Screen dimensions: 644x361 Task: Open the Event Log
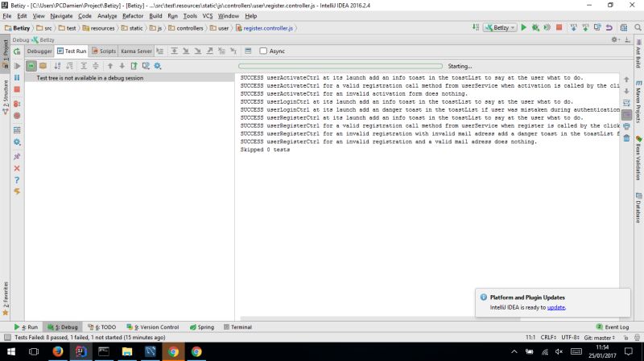613,327
